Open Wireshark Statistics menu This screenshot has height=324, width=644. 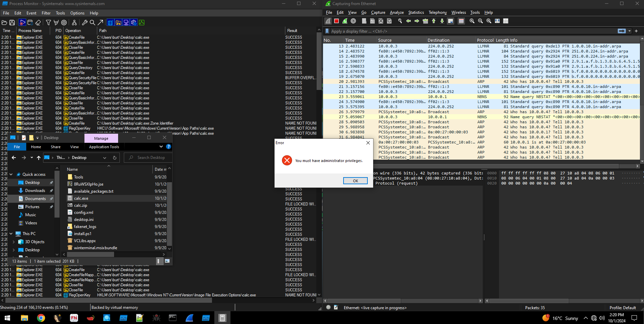pos(416,12)
